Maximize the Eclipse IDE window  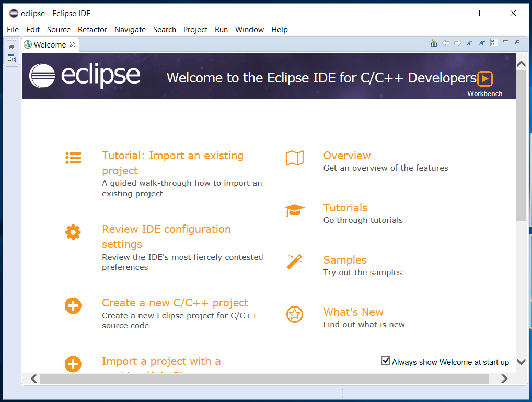482,13
